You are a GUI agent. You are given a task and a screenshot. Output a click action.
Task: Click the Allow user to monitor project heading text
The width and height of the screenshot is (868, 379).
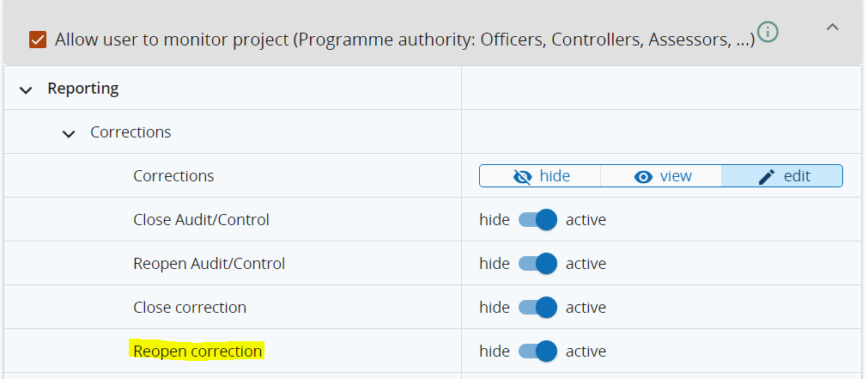[x=404, y=40]
